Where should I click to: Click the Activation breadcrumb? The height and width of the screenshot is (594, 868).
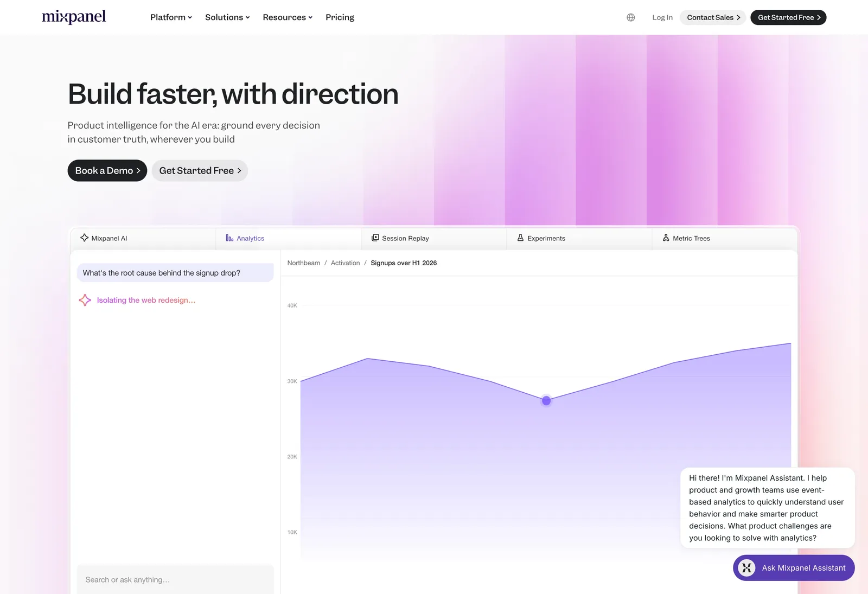[x=345, y=263]
